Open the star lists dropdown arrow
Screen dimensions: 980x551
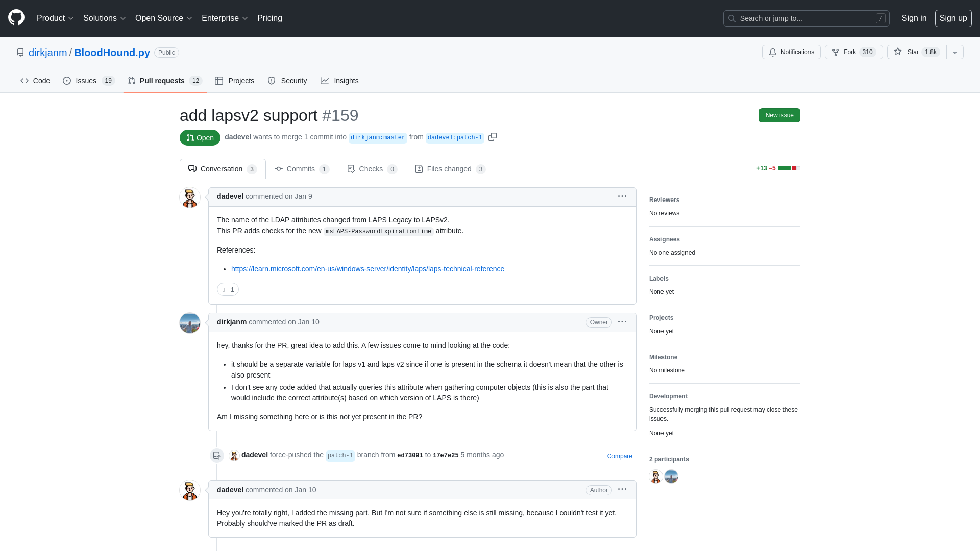coord(955,52)
